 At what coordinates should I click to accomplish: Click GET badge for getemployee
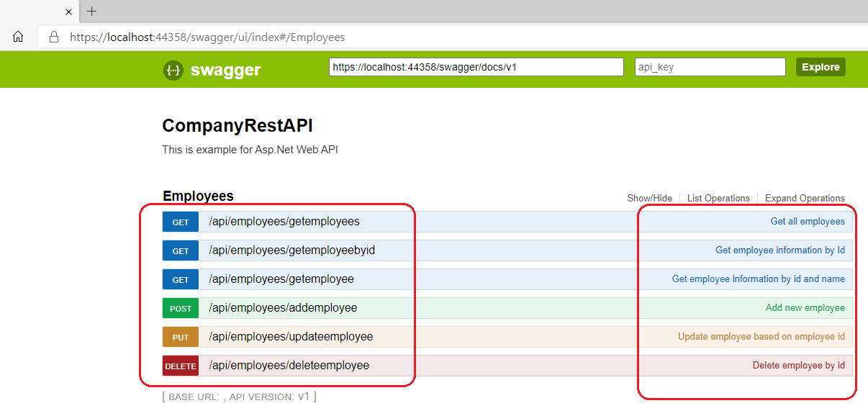click(x=181, y=279)
